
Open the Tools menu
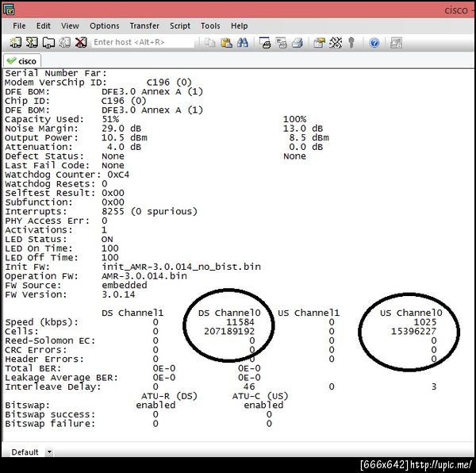(x=210, y=26)
